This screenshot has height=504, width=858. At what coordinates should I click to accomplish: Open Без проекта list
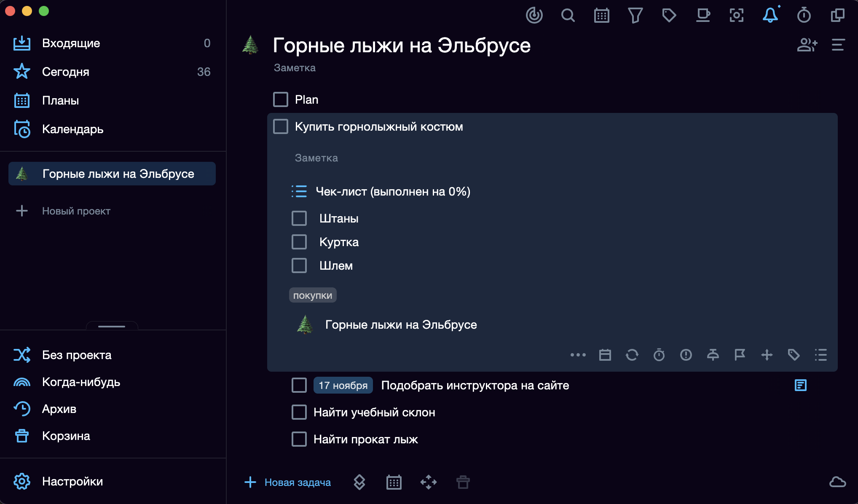[112, 355]
